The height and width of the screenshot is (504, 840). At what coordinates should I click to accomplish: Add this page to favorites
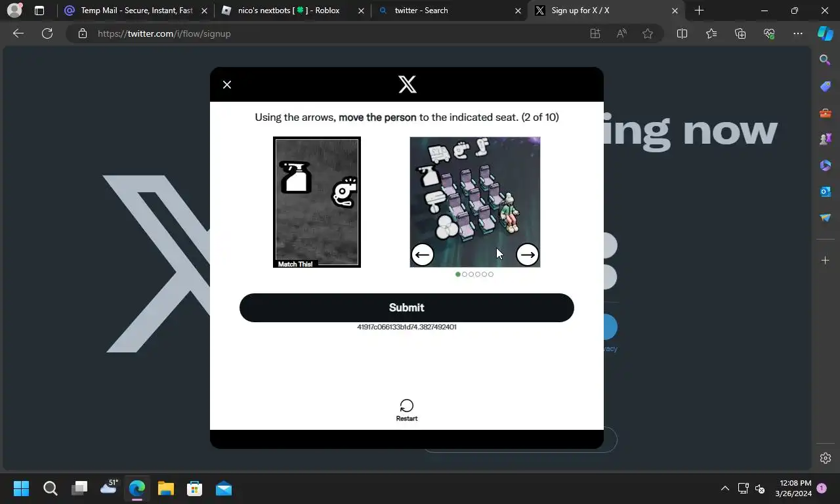point(648,33)
